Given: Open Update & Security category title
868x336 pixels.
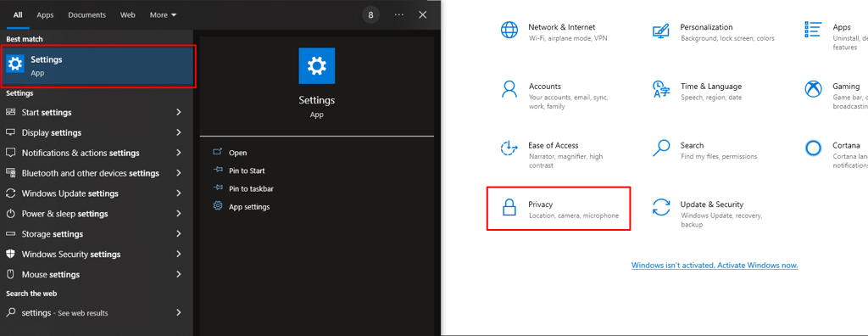Looking at the screenshot, I should click(x=712, y=204).
